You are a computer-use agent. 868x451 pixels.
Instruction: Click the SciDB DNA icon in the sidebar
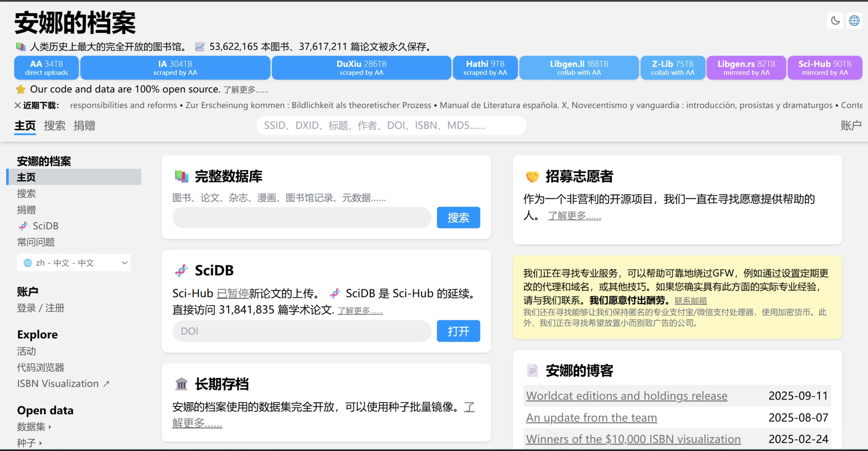(x=23, y=226)
